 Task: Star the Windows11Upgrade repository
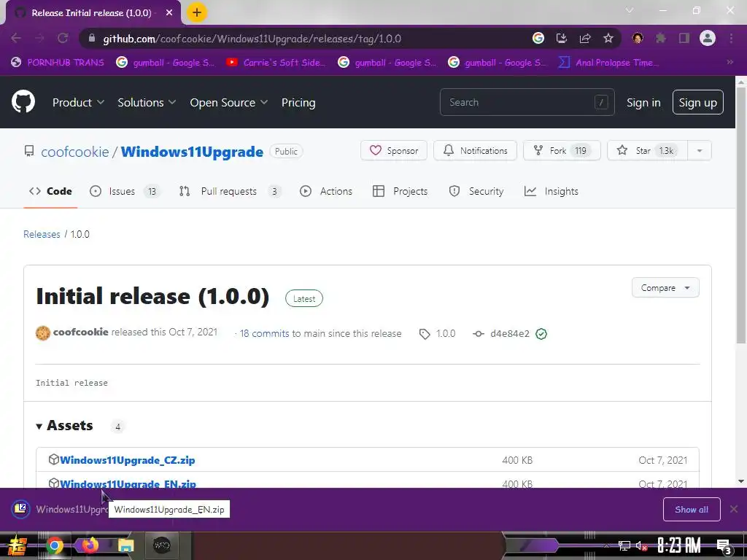click(x=648, y=150)
